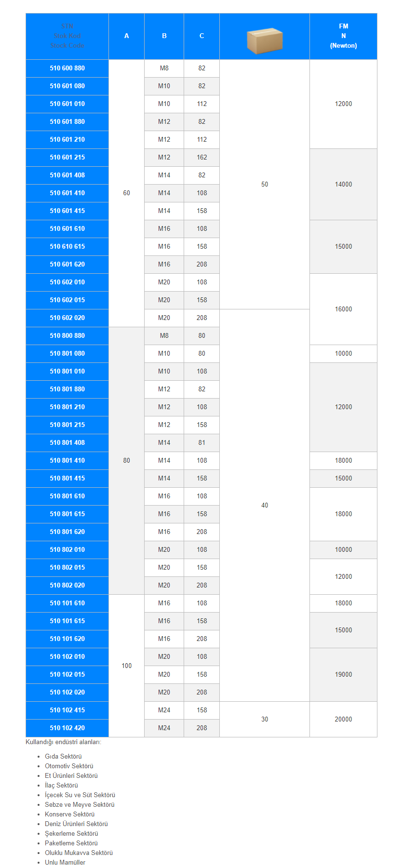Click the 19000 Newton value cell
416x868 pixels.
343,675
